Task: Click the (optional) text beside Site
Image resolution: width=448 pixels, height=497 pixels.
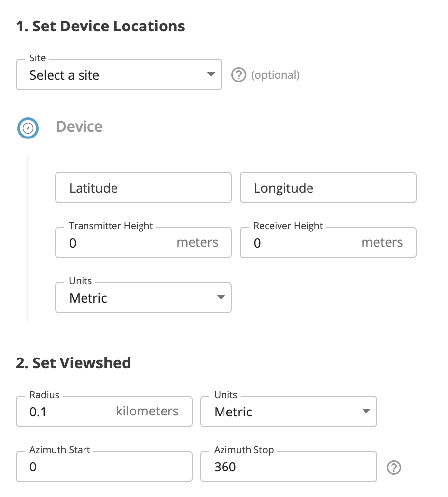Action: (275, 75)
